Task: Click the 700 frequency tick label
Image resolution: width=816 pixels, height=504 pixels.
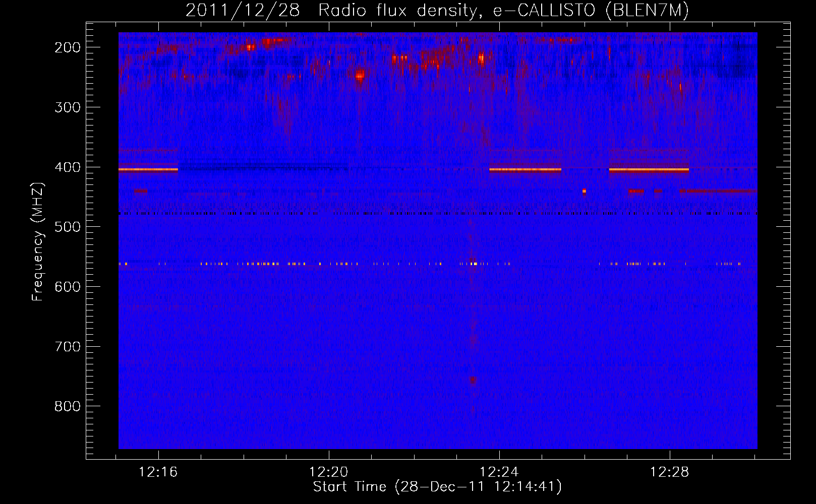Action: (x=68, y=347)
